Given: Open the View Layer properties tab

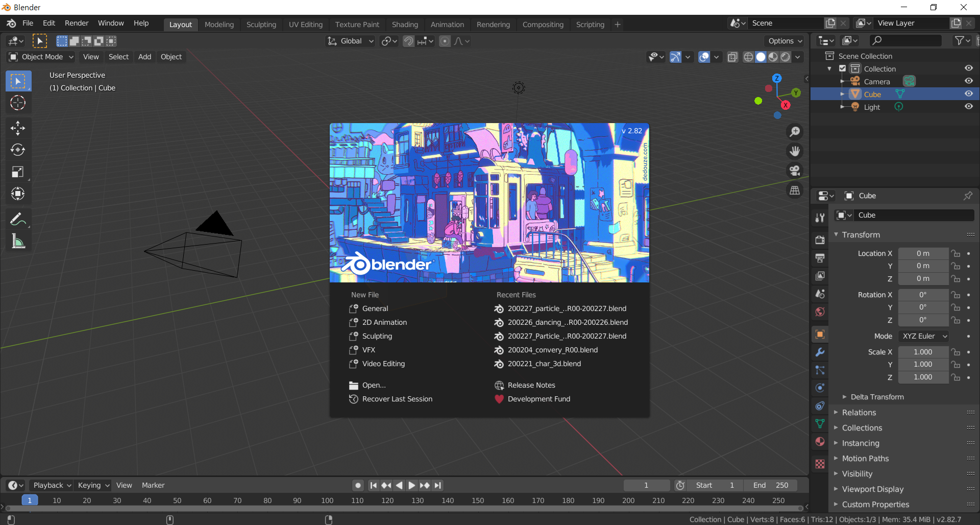Looking at the screenshot, I should coord(820,276).
